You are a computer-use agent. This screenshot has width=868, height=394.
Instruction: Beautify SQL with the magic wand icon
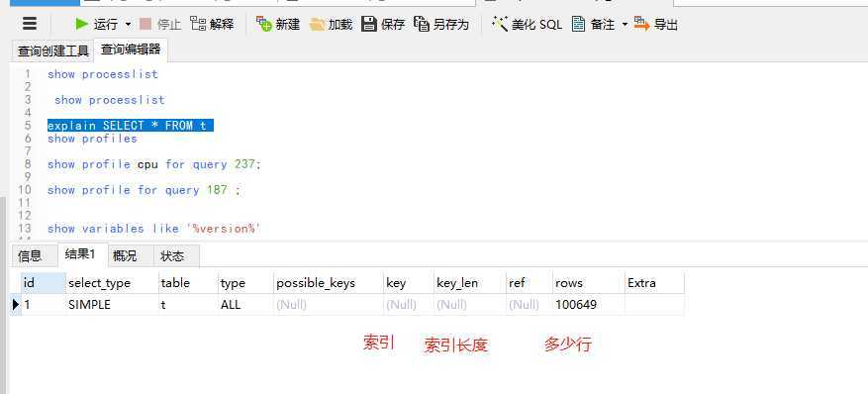coord(500,24)
